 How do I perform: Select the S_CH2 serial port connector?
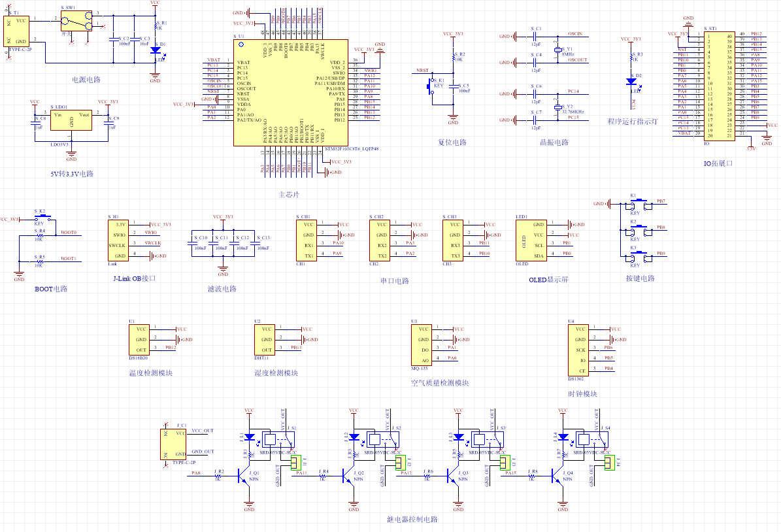click(x=380, y=241)
